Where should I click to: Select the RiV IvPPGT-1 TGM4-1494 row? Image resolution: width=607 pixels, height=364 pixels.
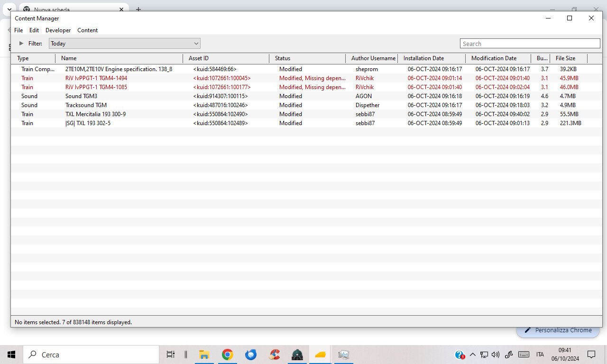(x=306, y=78)
